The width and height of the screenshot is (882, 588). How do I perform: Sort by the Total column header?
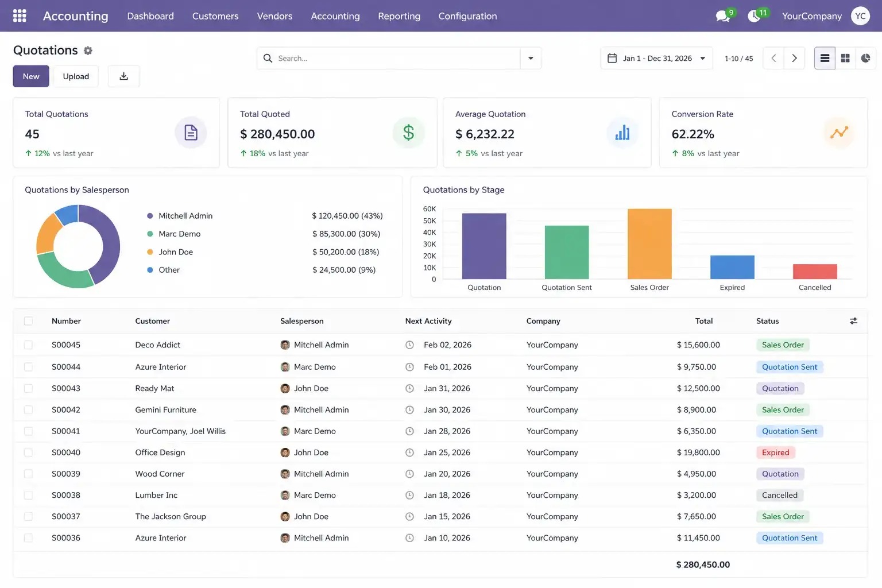tap(703, 321)
